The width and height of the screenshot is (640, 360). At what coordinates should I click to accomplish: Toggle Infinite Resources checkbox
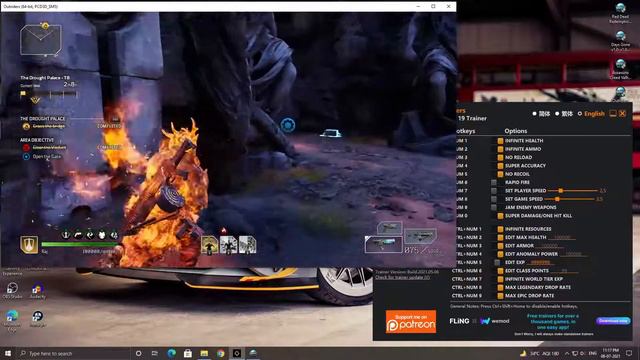tap(500, 229)
